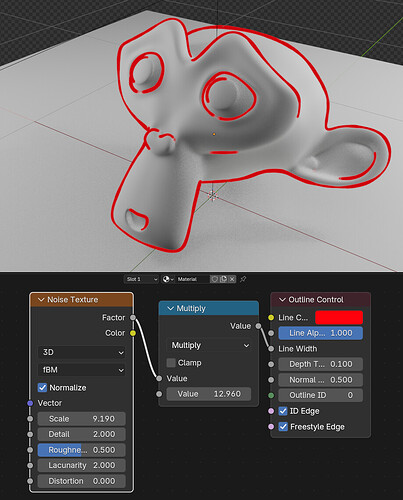Click the Roughness slider field

[82, 450]
